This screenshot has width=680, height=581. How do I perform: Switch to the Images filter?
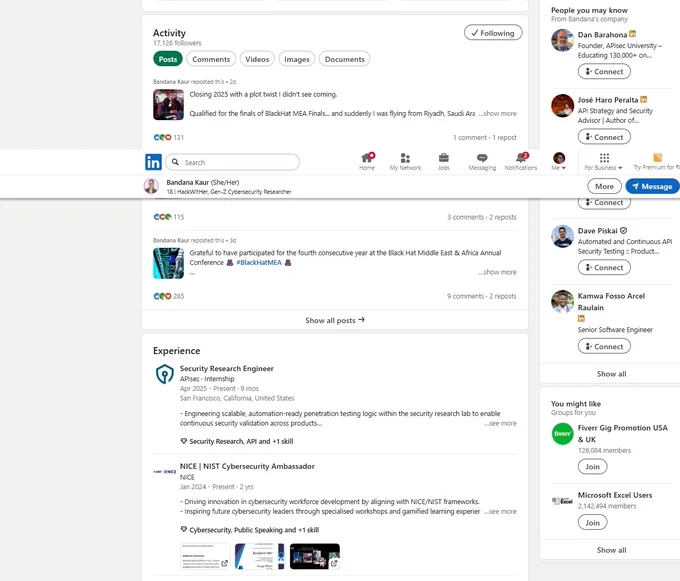click(x=297, y=59)
